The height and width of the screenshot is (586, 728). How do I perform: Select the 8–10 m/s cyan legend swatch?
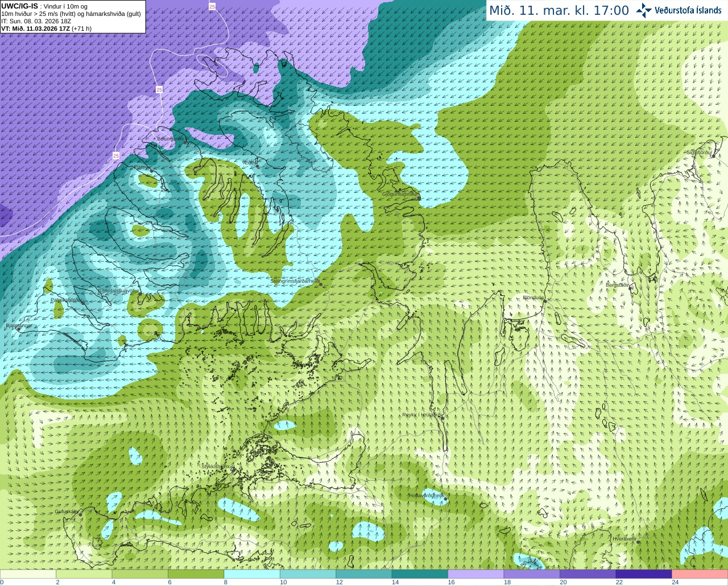[x=252, y=574]
